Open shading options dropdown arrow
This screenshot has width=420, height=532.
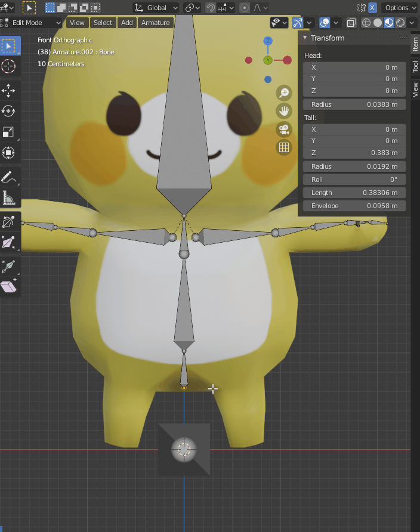coord(412,23)
